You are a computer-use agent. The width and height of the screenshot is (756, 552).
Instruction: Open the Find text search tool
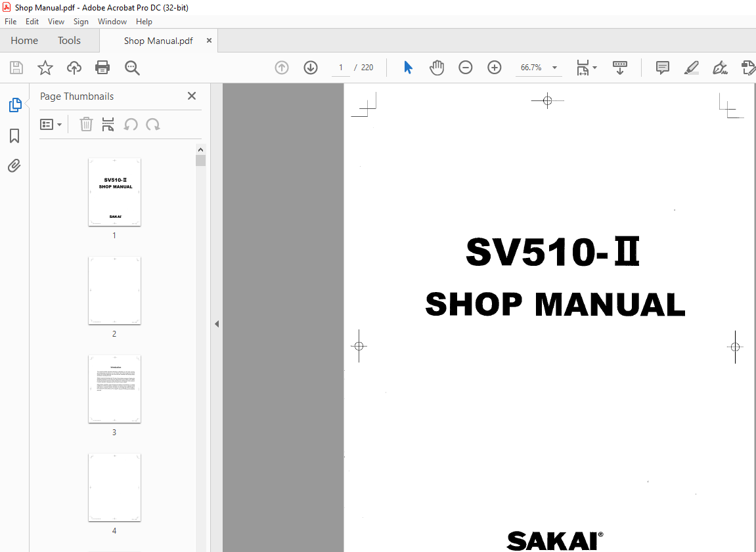pyautogui.click(x=132, y=68)
